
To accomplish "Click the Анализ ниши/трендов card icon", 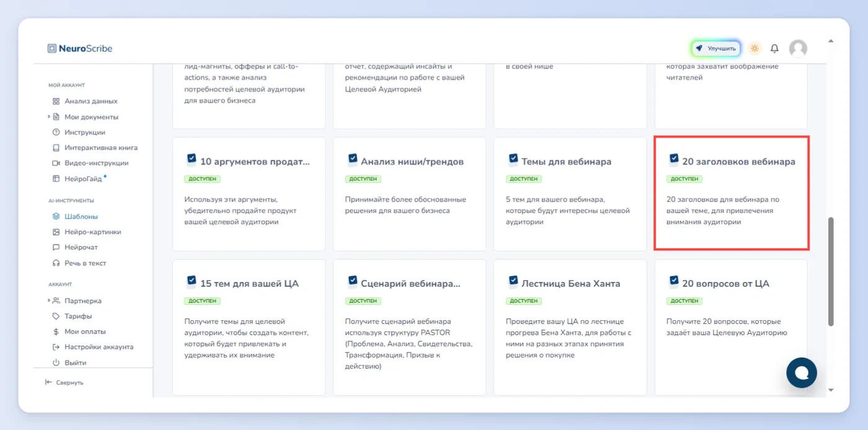I will 353,160.
